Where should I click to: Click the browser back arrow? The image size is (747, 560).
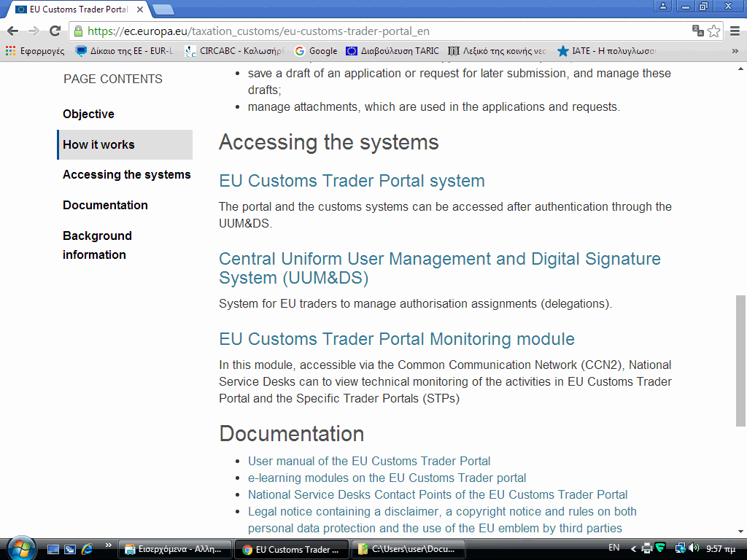tap(12, 31)
